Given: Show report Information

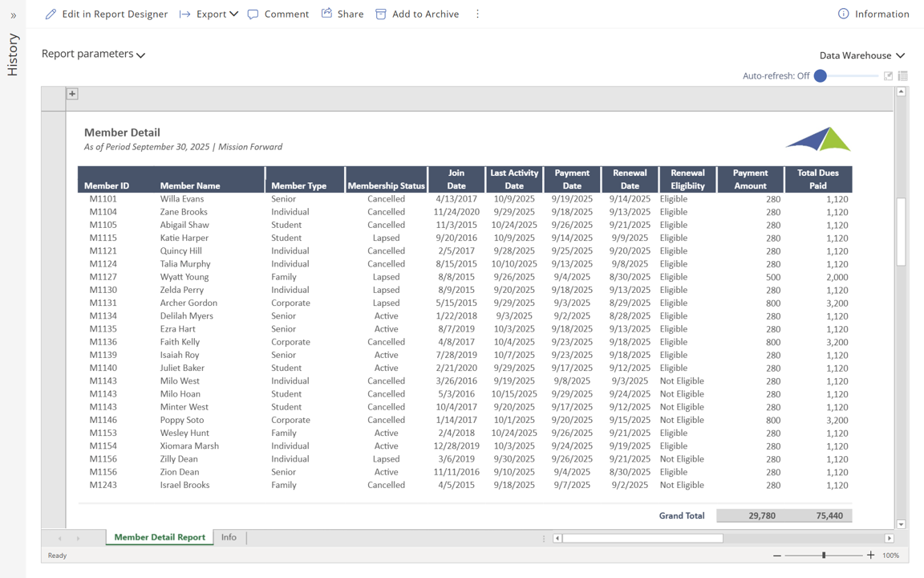Looking at the screenshot, I should (x=873, y=14).
